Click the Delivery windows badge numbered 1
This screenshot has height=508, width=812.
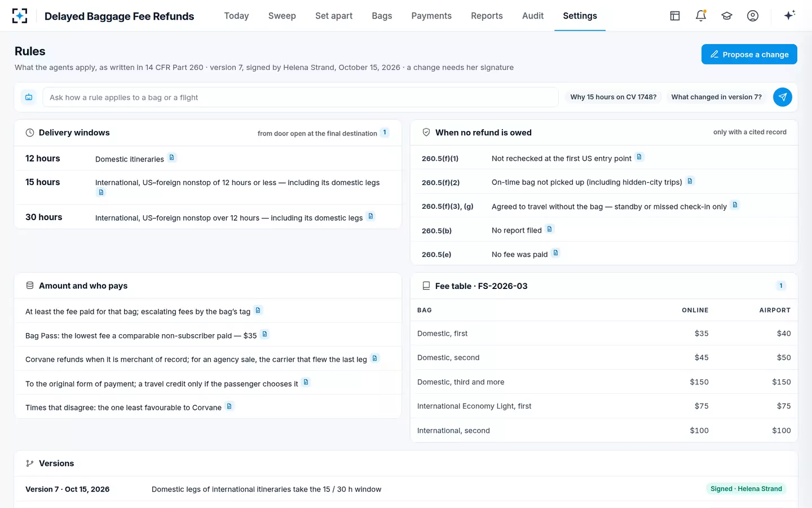(x=385, y=133)
